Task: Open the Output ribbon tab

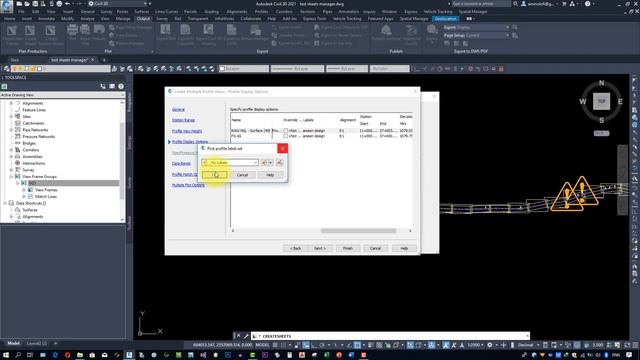Action: (x=143, y=19)
